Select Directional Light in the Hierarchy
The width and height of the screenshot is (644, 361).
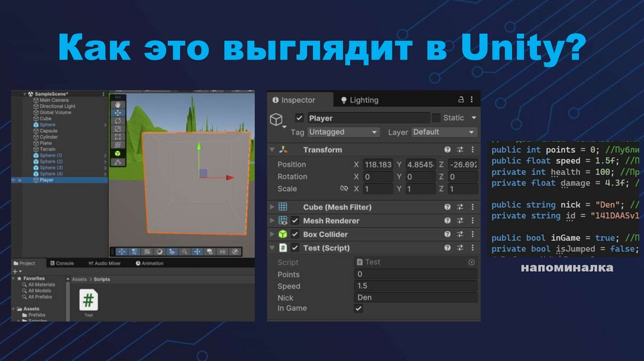[x=57, y=106]
